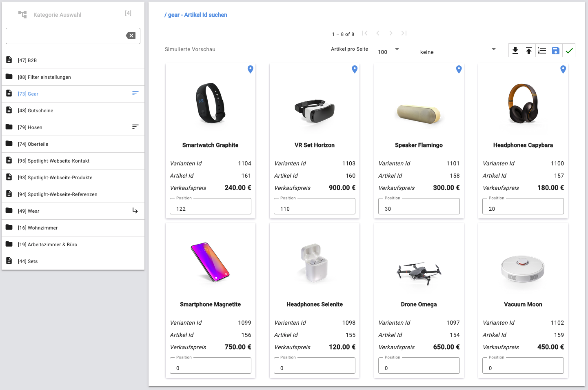Toggle the pin on Headphones Capybara
The height and width of the screenshot is (390, 588).
(563, 69)
